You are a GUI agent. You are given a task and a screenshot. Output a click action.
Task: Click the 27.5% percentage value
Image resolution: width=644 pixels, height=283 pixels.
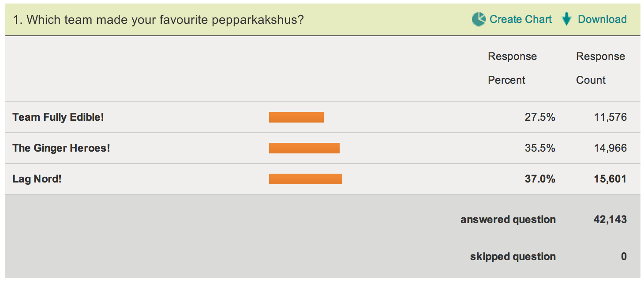pyautogui.click(x=540, y=117)
